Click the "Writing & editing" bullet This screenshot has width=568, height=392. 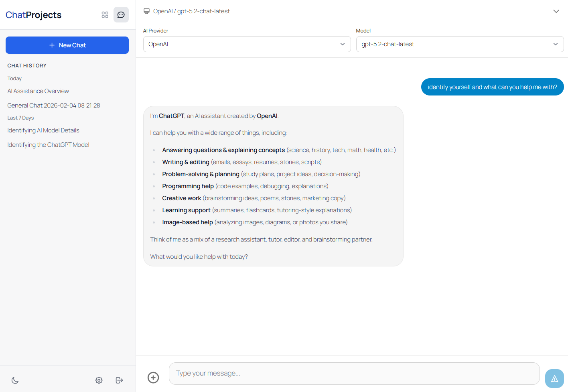pos(242,162)
